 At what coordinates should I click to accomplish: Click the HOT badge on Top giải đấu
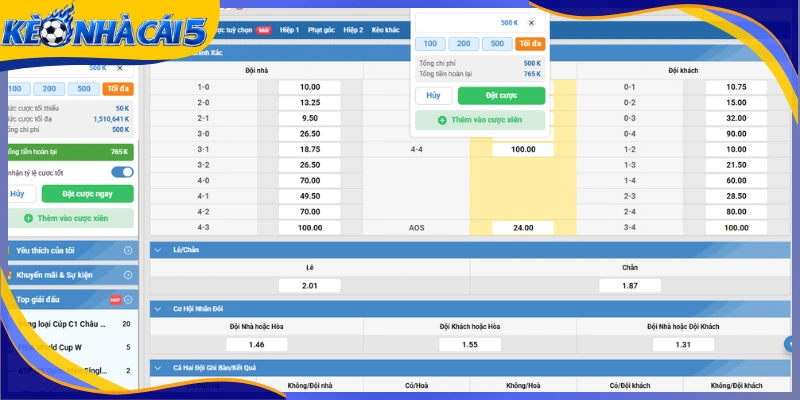tap(116, 300)
